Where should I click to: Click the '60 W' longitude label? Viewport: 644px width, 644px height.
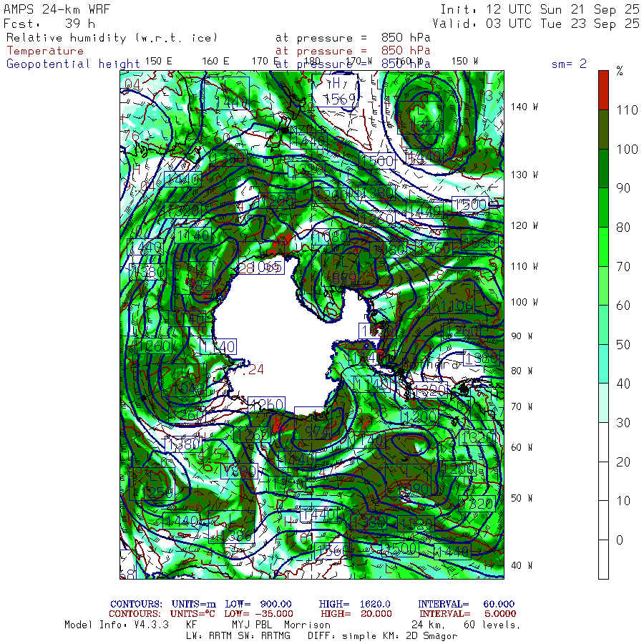522,447
